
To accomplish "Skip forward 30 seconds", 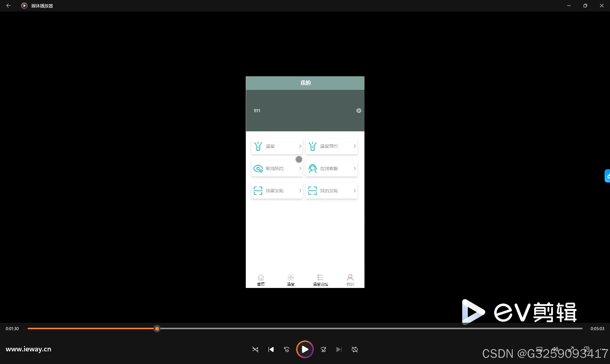I will click(x=323, y=349).
